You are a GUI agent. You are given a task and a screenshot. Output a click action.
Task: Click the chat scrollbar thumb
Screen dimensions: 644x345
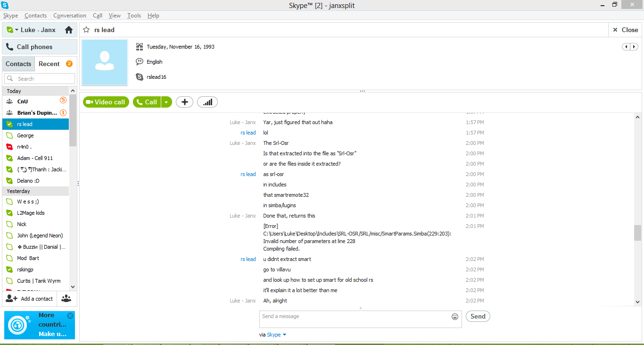pyautogui.click(x=637, y=233)
